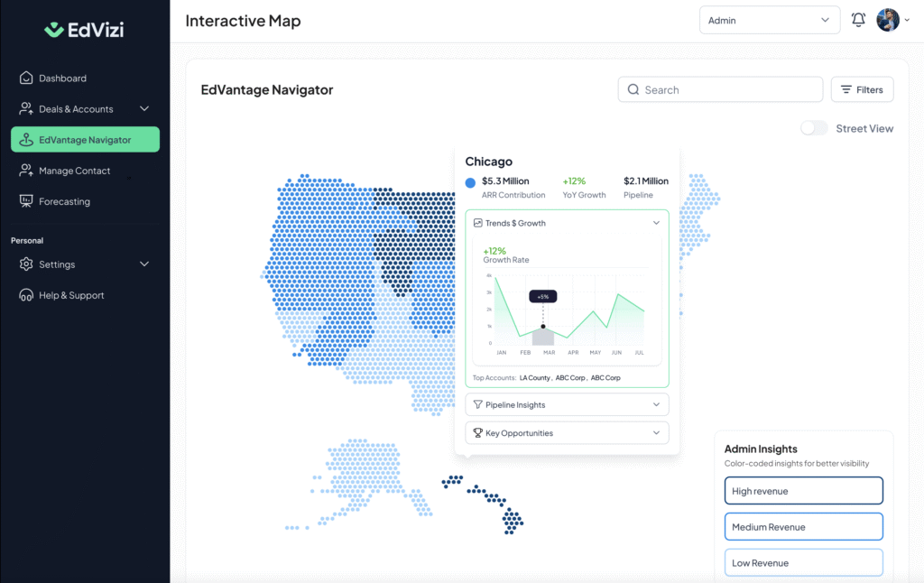
Task: Click the user profile avatar
Action: point(888,20)
